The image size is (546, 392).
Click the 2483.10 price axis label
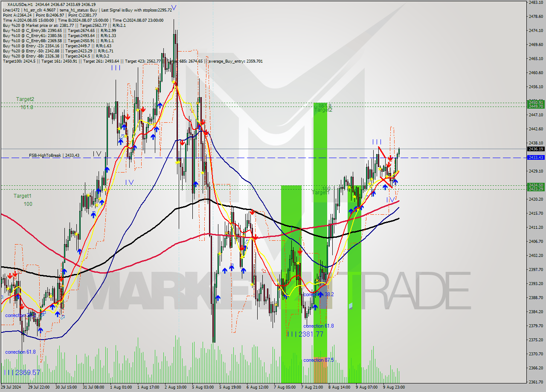(536, 3)
